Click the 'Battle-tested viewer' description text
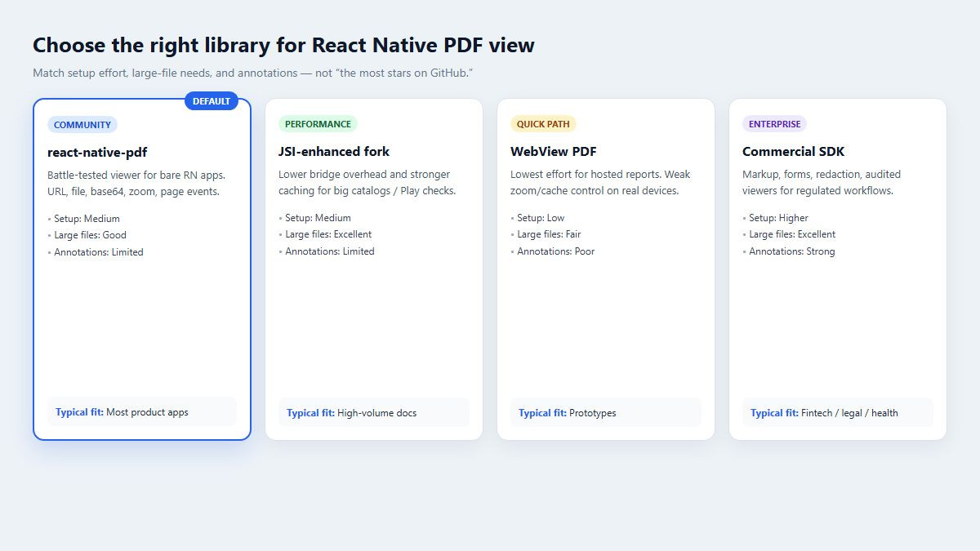 136,183
